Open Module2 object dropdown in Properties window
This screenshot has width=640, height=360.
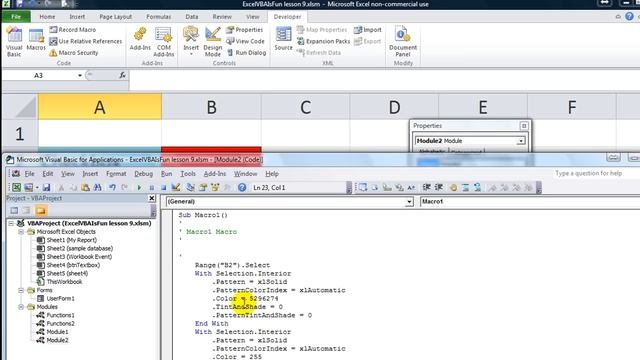pyautogui.click(x=521, y=141)
